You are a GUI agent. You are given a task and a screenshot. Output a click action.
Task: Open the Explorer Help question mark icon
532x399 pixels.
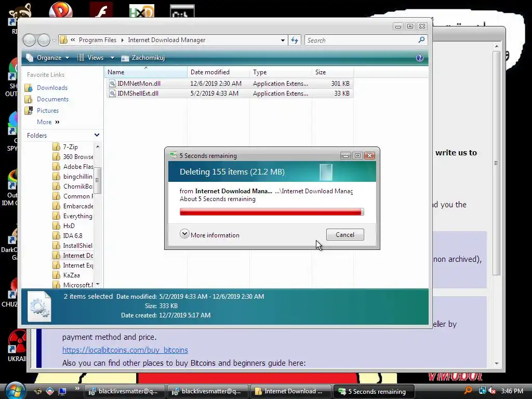coord(420,58)
